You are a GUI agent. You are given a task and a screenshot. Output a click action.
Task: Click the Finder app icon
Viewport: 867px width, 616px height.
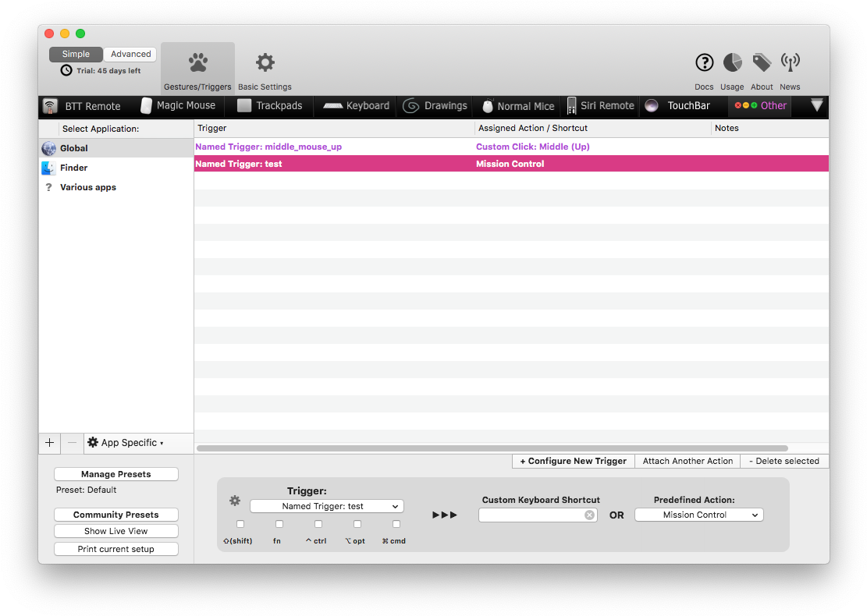point(48,168)
